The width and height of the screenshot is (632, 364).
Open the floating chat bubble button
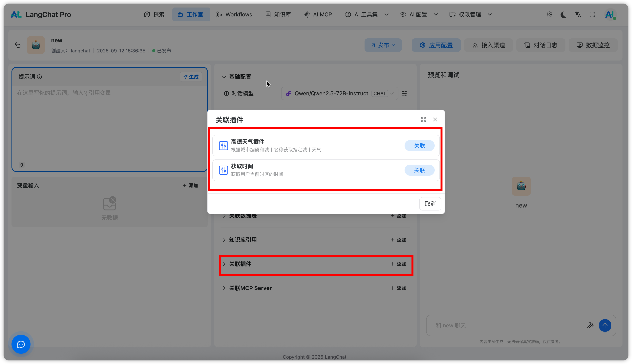[21, 344]
